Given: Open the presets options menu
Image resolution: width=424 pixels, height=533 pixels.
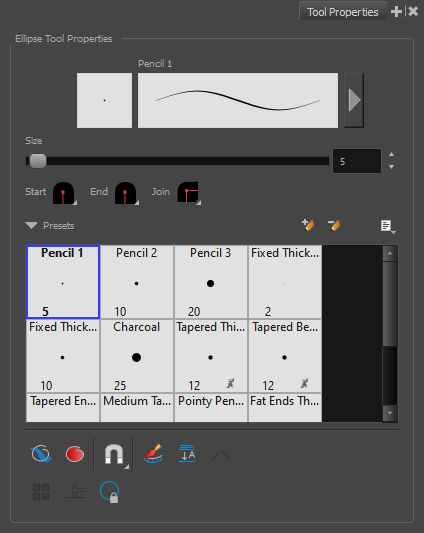Looking at the screenshot, I should tap(388, 226).
